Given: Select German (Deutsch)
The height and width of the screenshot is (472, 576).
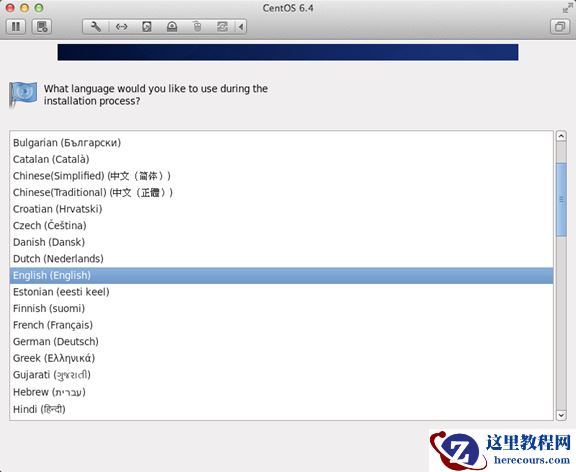Looking at the screenshot, I should coord(281,341).
